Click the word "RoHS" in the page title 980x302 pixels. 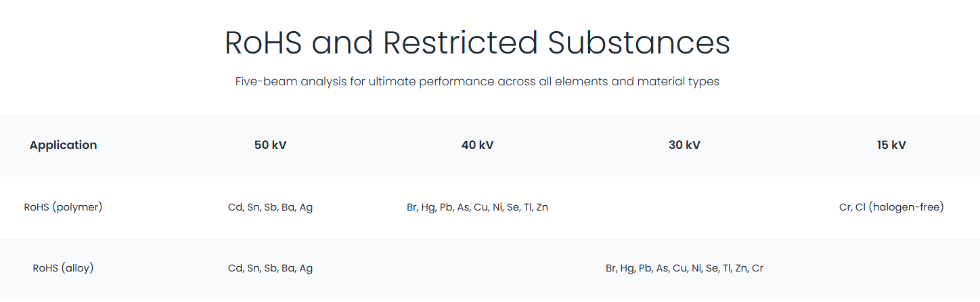(263, 43)
